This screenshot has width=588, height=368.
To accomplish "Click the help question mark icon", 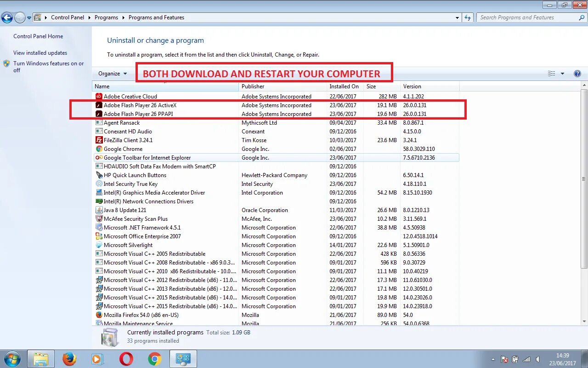I will pyautogui.click(x=577, y=74).
